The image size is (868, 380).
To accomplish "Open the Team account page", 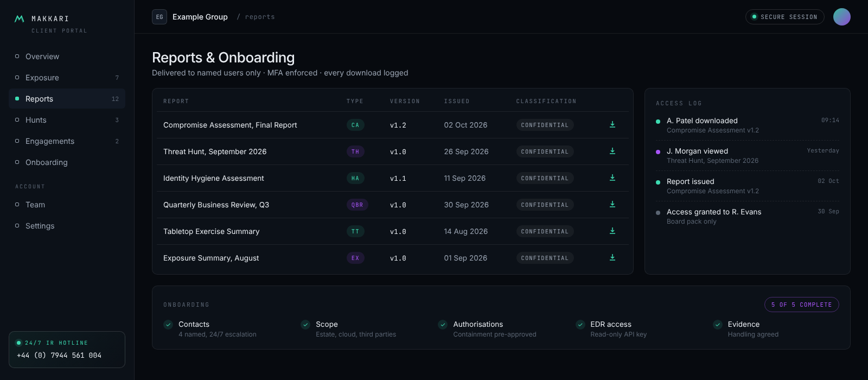I will point(67,205).
